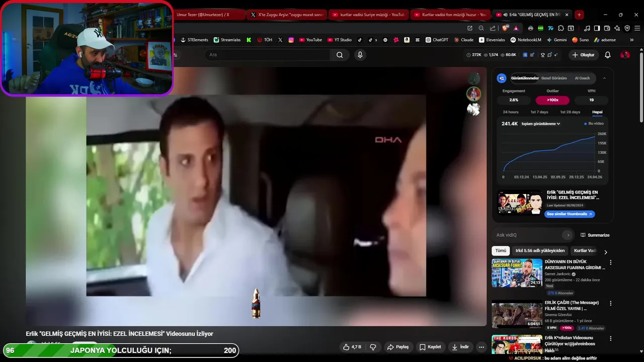This screenshot has height=362, width=644.
Task: Switch to kurtlar vadisi Suriye müziği tab
Action: point(368,15)
